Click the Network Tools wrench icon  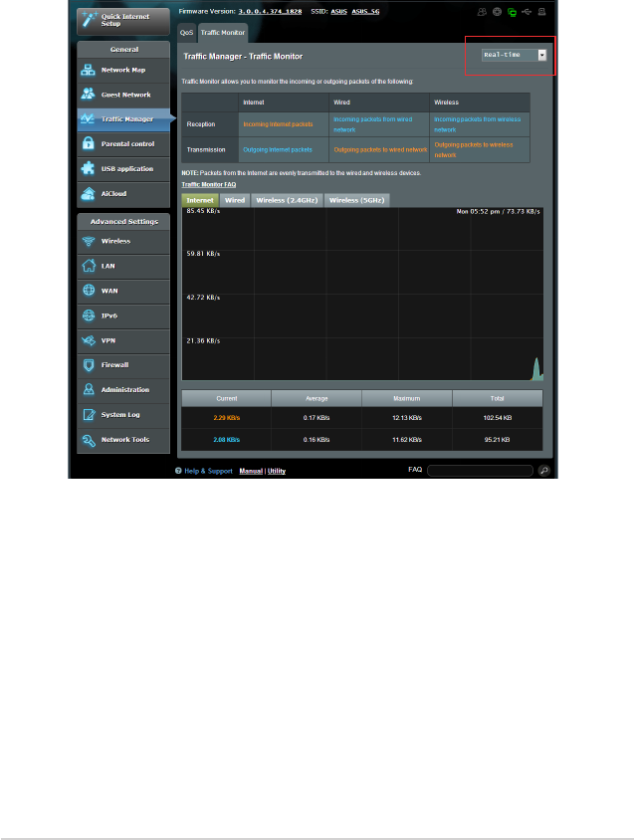(x=89, y=440)
